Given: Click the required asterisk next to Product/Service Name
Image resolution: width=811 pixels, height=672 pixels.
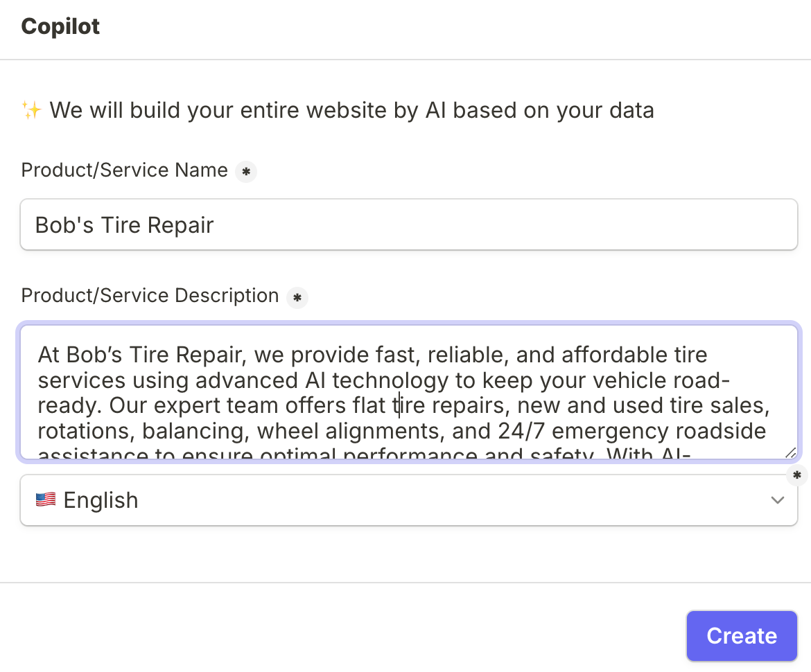Looking at the screenshot, I should click(x=246, y=172).
